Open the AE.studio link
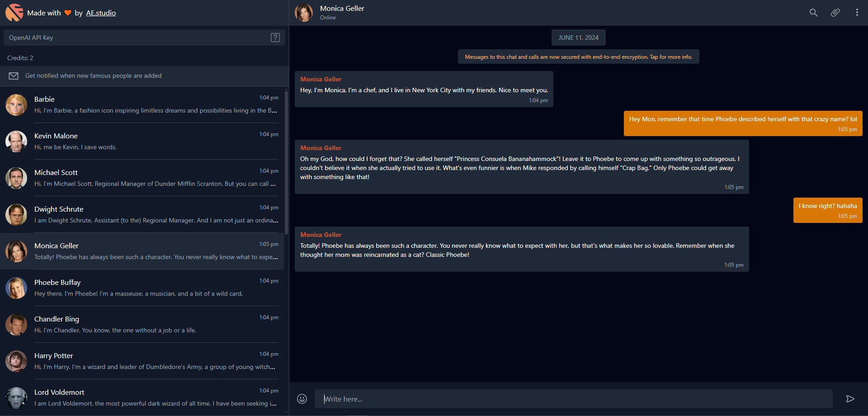 [x=101, y=13]
